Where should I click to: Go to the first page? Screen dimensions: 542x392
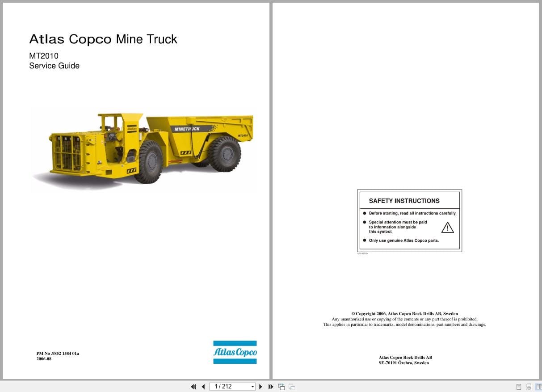(x=193, y=387)
